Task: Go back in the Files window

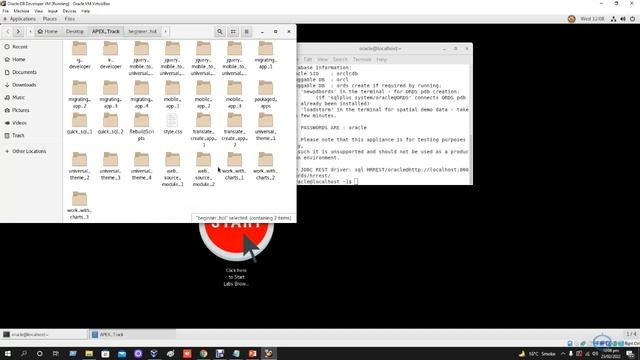Action: (8, 31)
